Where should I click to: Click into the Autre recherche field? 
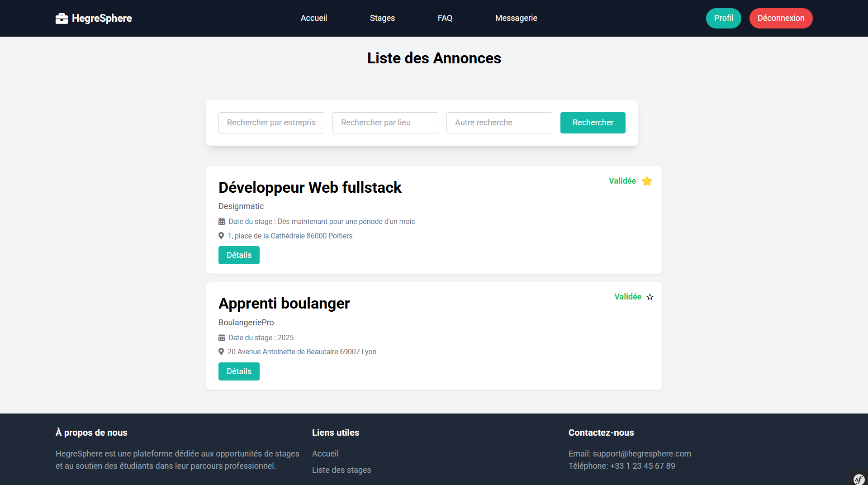(499, 123)
